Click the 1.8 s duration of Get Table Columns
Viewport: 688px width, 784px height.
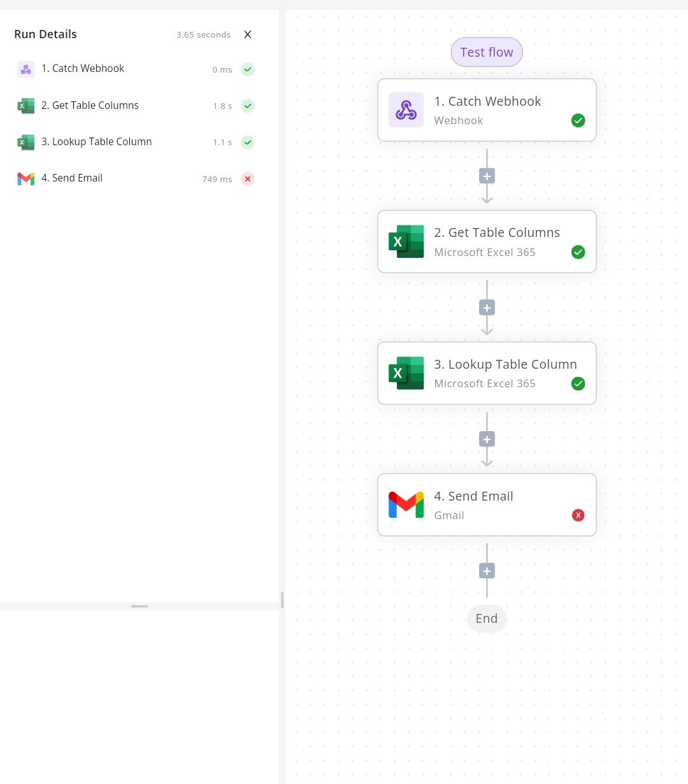(222, 106)
